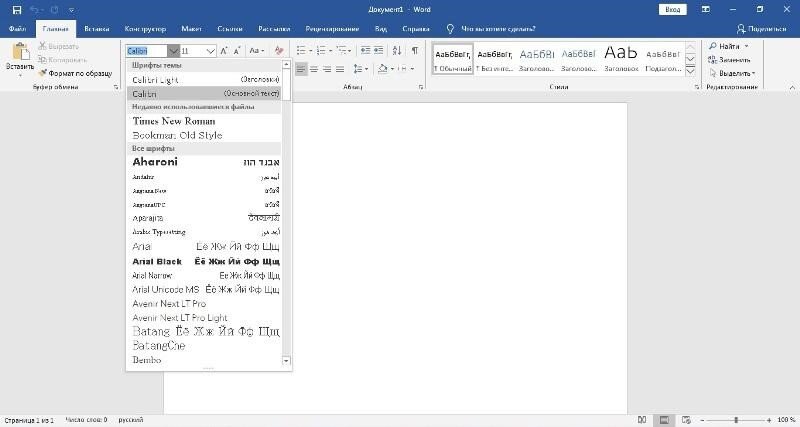Click the line spacing icon
Screen dimensions: 800x427
click(358, 69)
